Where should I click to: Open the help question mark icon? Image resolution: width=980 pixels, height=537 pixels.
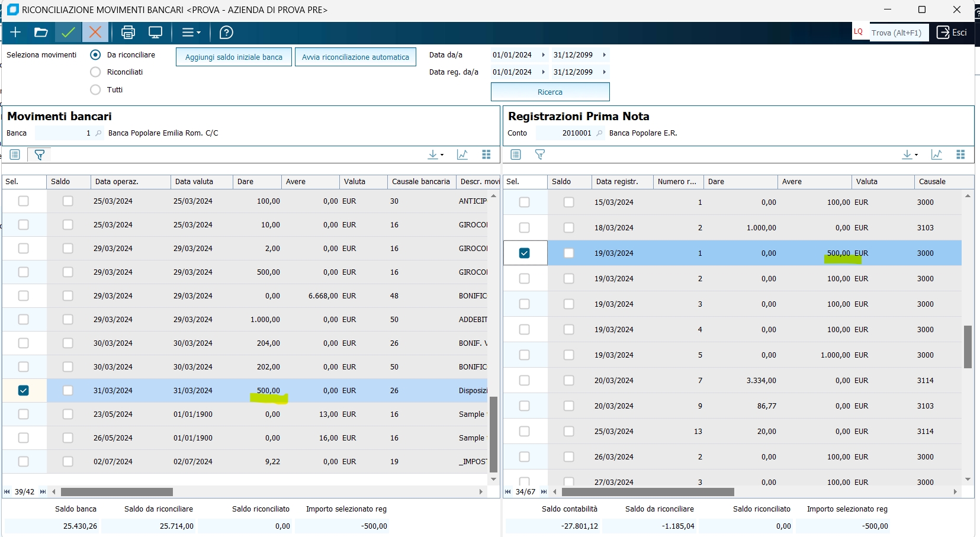pyautogui.click(x=226, y=33)
